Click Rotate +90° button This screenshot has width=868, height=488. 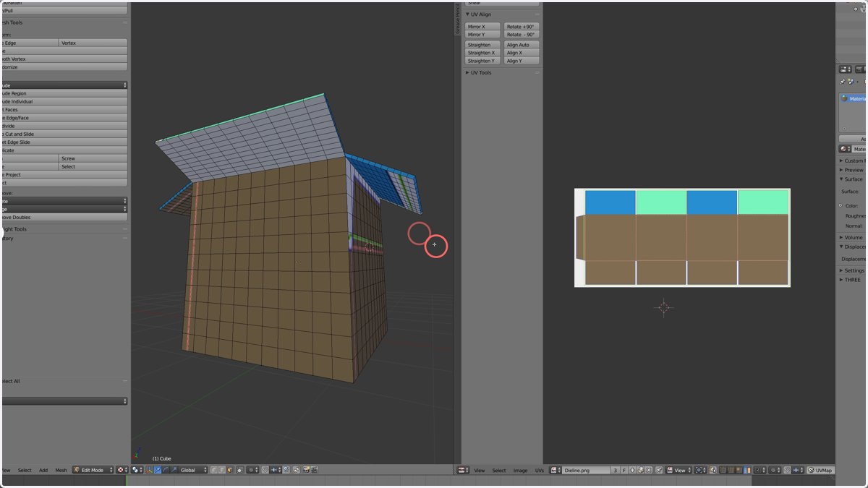pos(522,27)
